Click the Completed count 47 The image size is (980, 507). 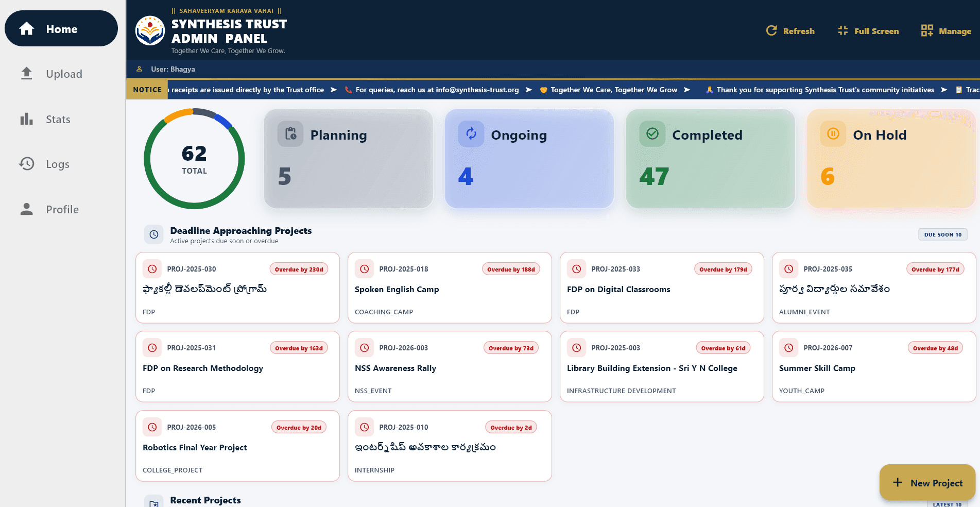[654, 177]
